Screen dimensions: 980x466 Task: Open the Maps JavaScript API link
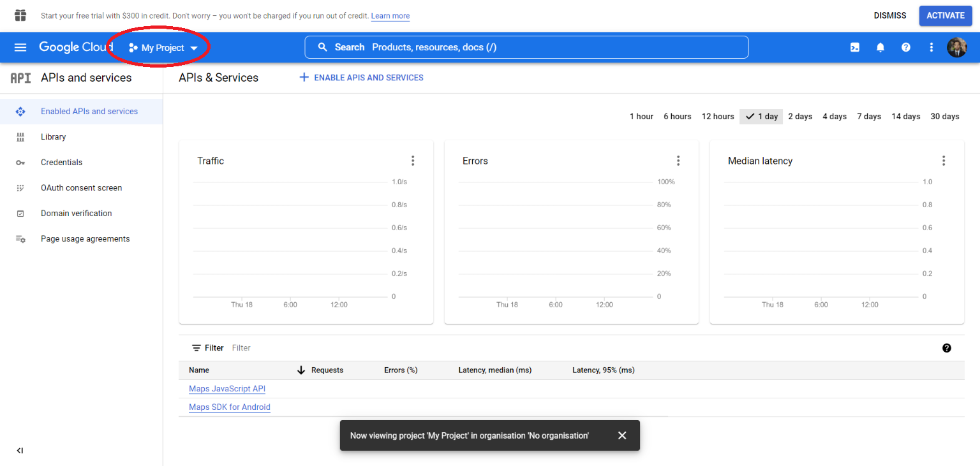[x=227, y=389]
